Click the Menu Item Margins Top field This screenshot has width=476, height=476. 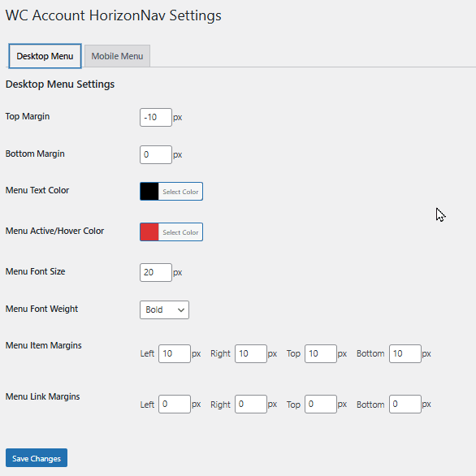321,353
